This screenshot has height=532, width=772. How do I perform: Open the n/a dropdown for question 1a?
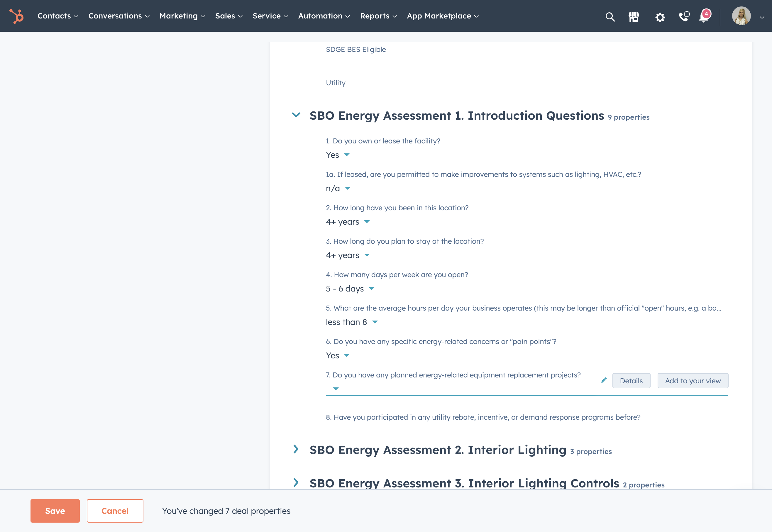pyautogui.click(x=338, y=188)
